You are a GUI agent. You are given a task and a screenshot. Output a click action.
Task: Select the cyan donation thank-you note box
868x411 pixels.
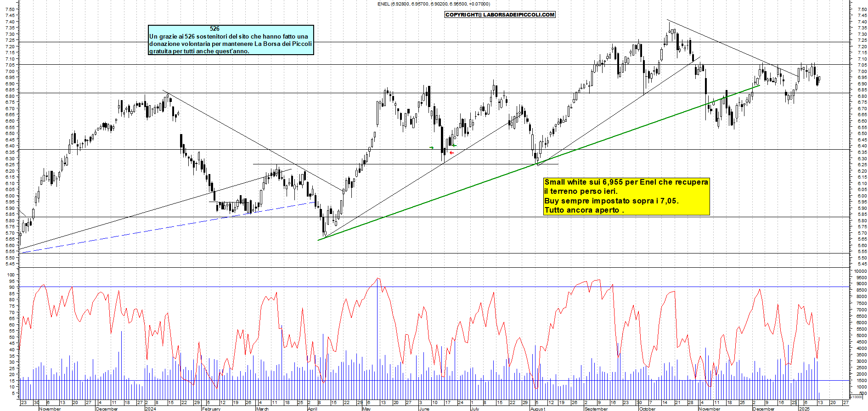(231, 40)
